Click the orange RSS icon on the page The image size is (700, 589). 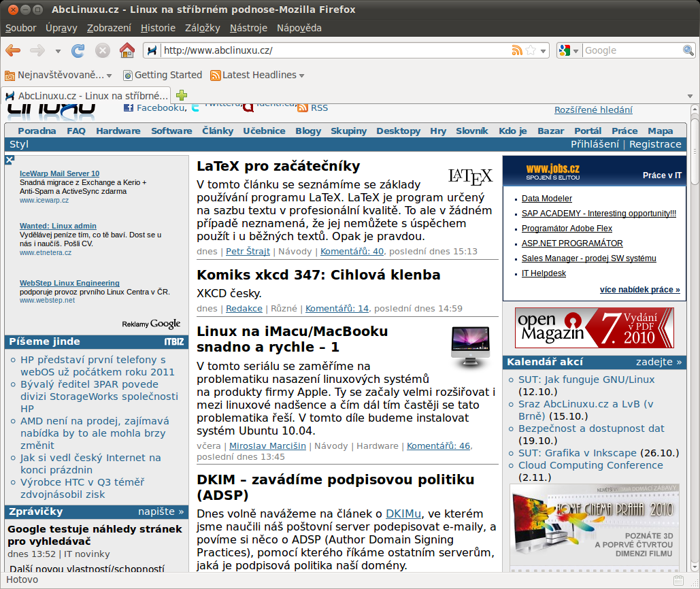pyautogui.click(x=303, y=107)
